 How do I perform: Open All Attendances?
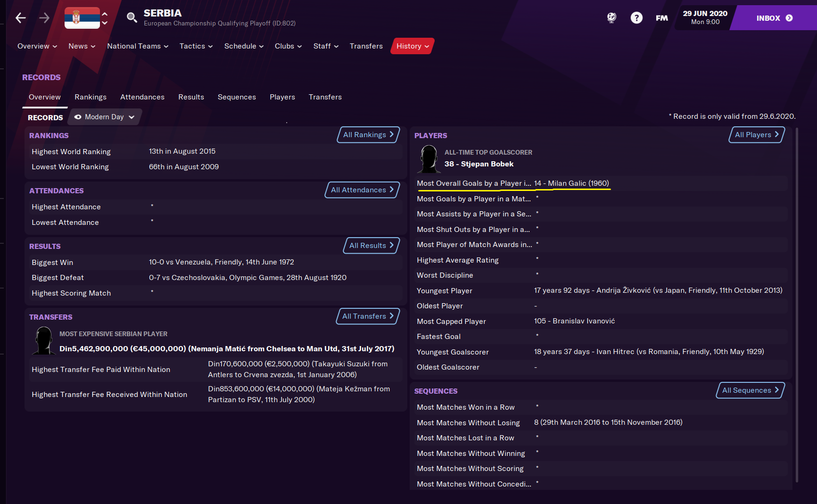pos(363,190)
